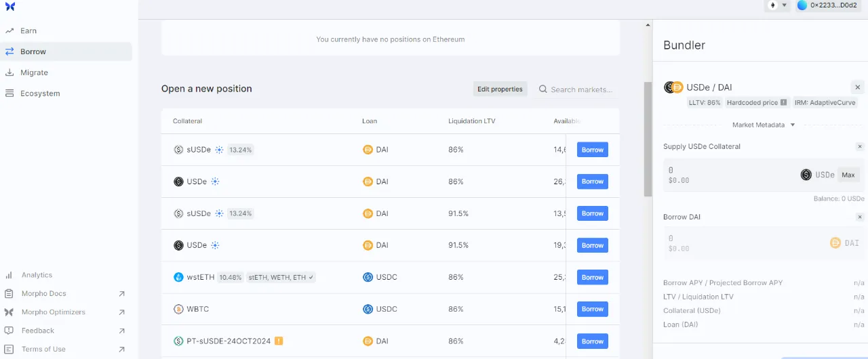This screenshot has height=359, width=868.
Task: Click the WBTC collateral token icon
Action: click(178, 309)
